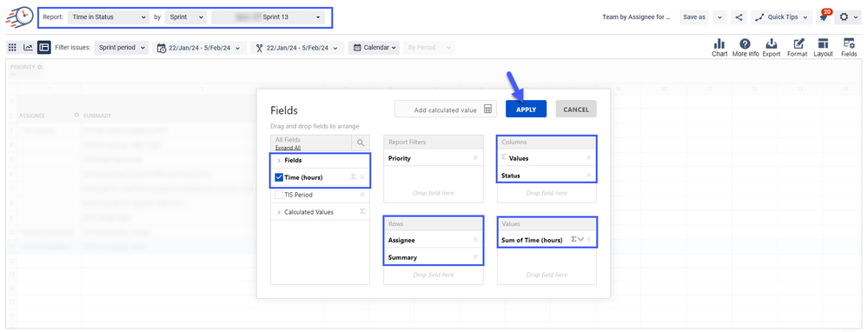Open the first date range picker with calendar icon
Image resolution: width=868 pixels, height=332 pixels.
199,48
